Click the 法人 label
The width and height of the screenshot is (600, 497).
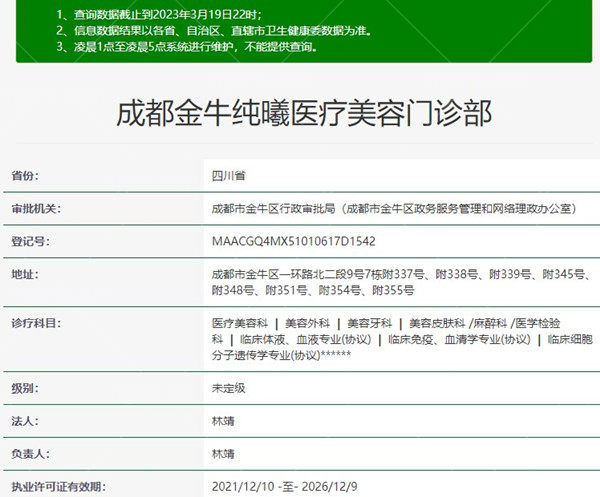(25, 421)
